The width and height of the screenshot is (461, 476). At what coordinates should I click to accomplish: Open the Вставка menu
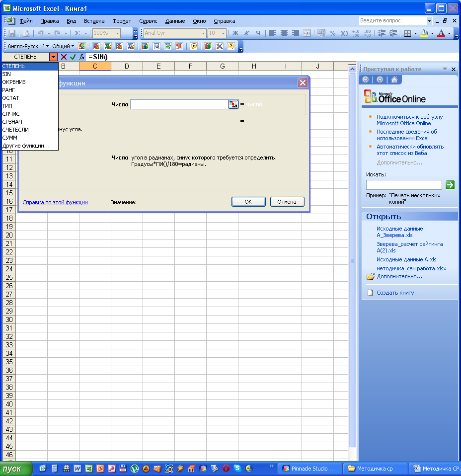94,21
